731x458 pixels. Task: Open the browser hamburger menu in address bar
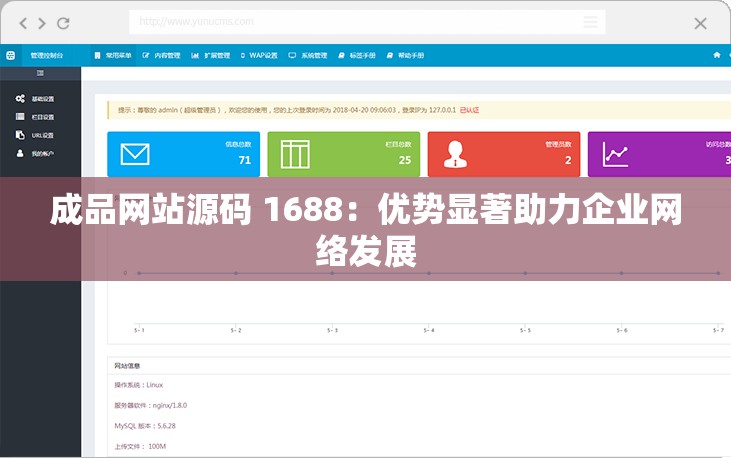[x=590, y=22]
